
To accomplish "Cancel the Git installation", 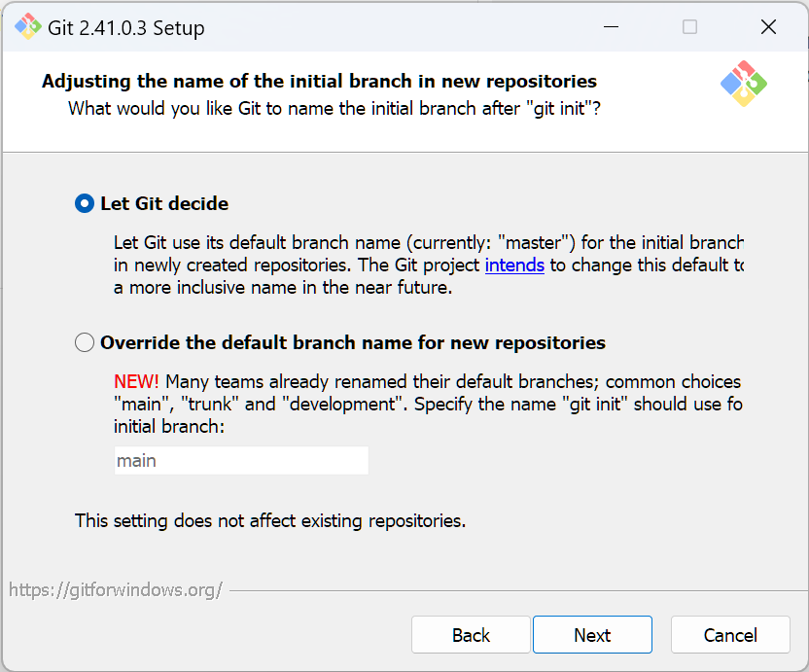I will [x=730, y=635].
